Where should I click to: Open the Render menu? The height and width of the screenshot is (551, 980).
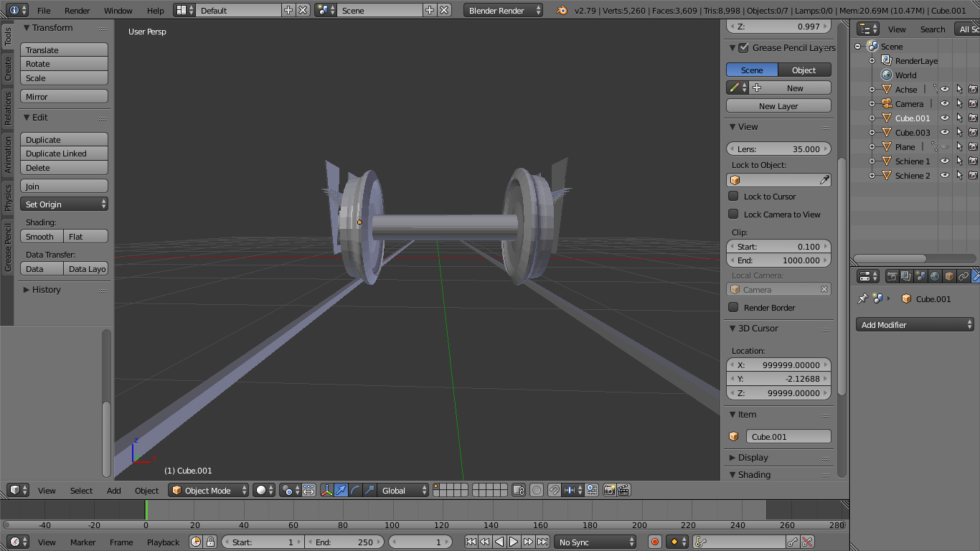(77, 11)
